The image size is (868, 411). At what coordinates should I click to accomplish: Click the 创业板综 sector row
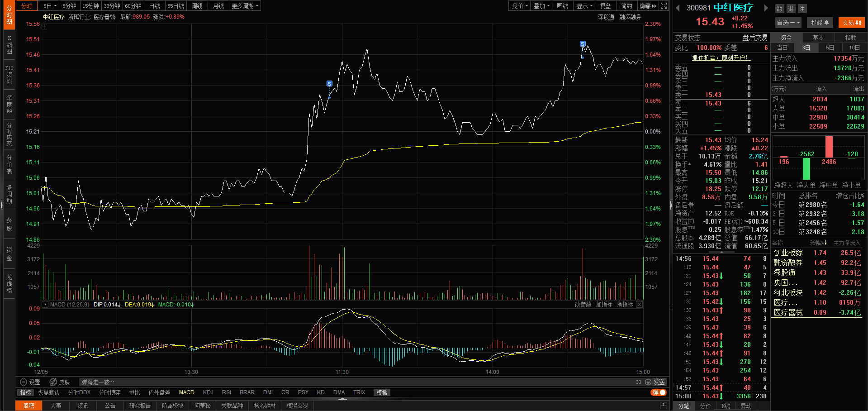817,253
